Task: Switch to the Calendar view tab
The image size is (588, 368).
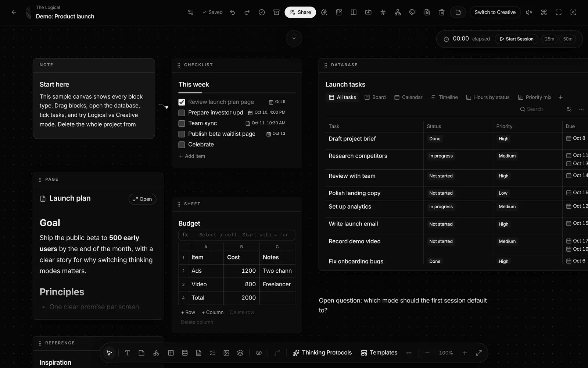Action: [408, 97]
